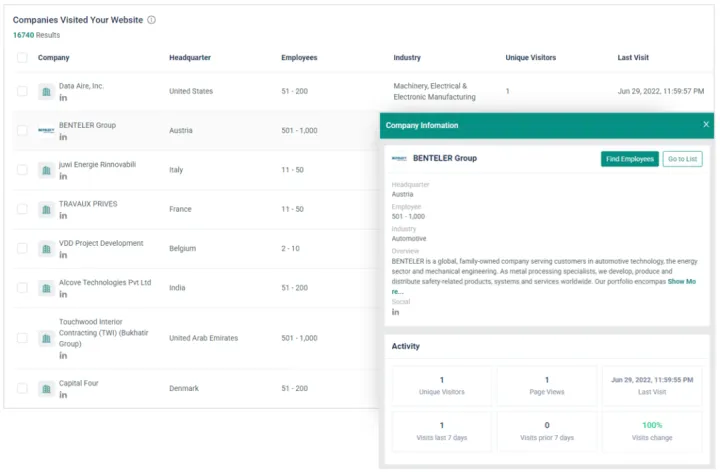720x473 pixels.
Task: Click the Employees column header
Action: (x=299, y=57)
